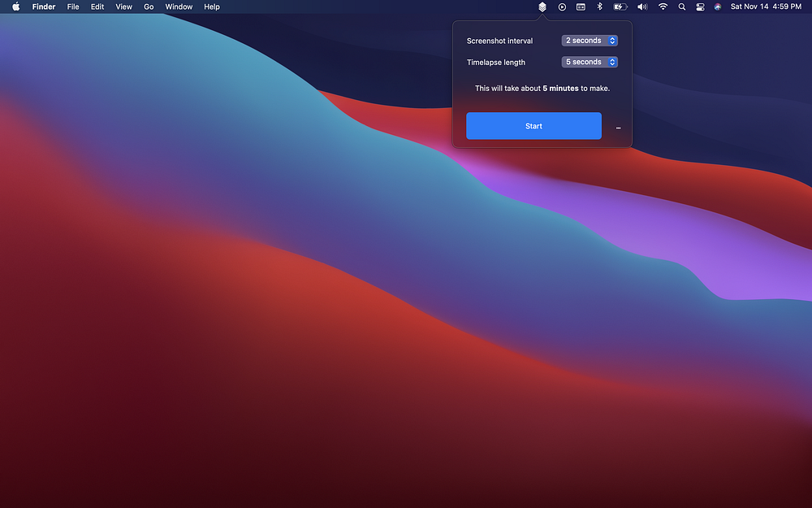Open the more options ellipsis button

pos(618,128)
